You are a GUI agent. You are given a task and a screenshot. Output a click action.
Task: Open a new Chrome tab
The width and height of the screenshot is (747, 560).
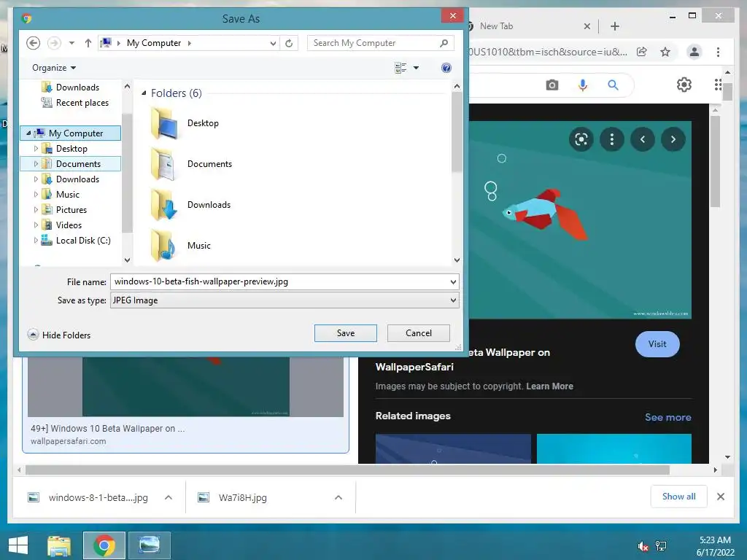coord(614,26)
